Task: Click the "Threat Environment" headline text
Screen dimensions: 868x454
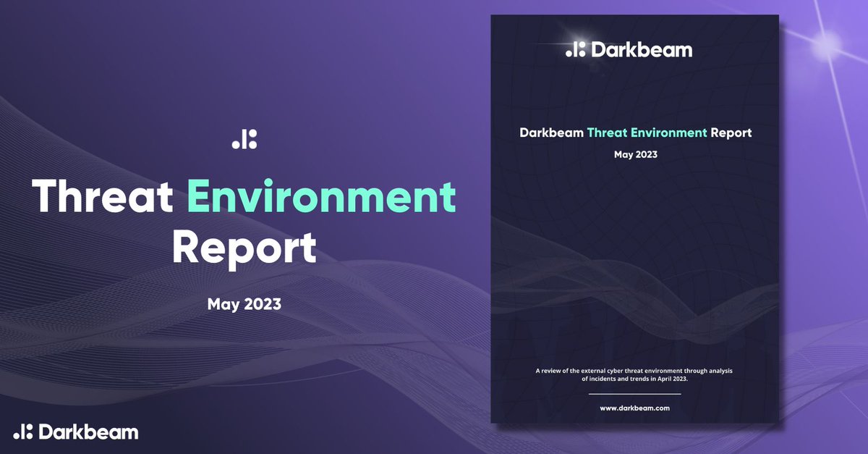Action: coord(244,197)
